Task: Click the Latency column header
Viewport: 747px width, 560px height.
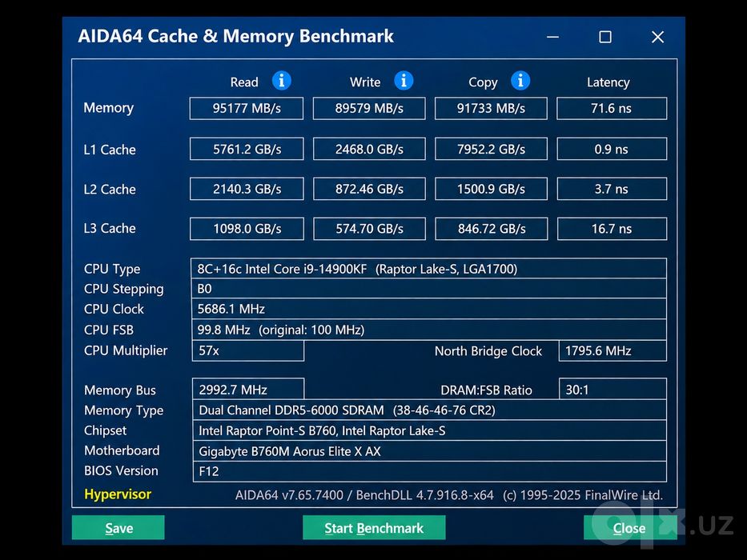Action: point(608,82)
